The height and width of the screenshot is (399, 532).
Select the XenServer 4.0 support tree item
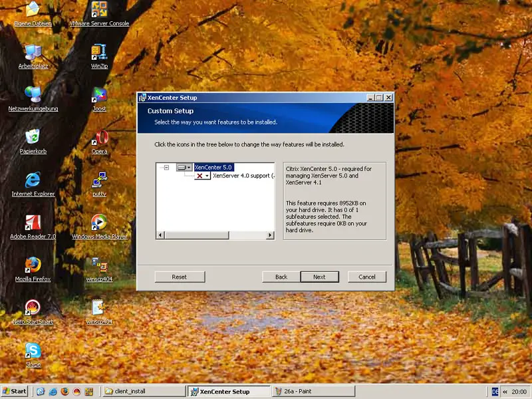click(243, 176)
